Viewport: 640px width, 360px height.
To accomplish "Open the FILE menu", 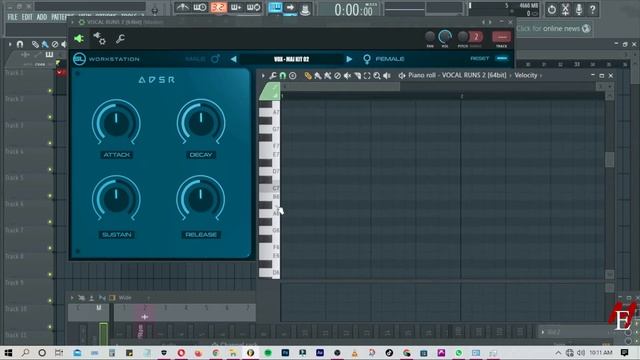I will tap(12, 17).
